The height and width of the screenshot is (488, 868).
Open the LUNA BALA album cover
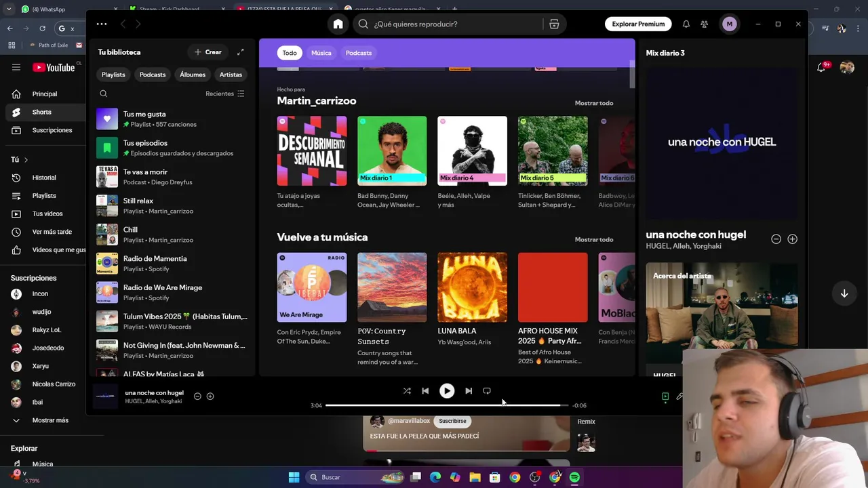click(472, 287)
